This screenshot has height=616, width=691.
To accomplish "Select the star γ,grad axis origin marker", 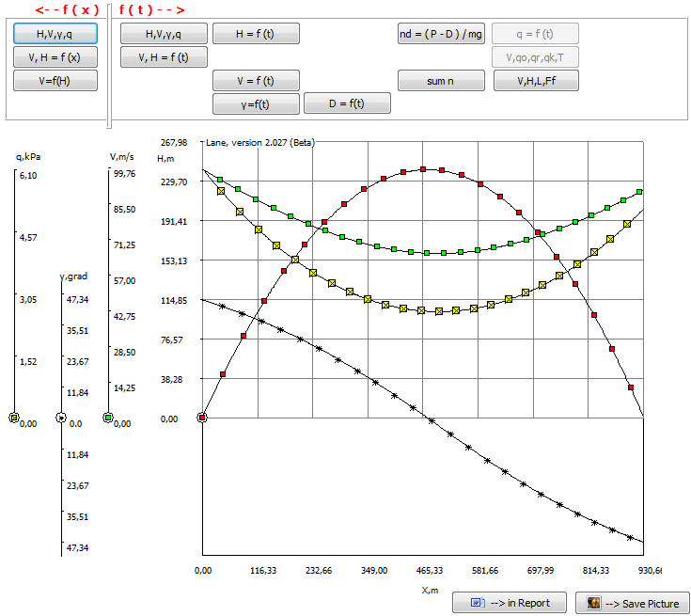I will pos(61,418).
